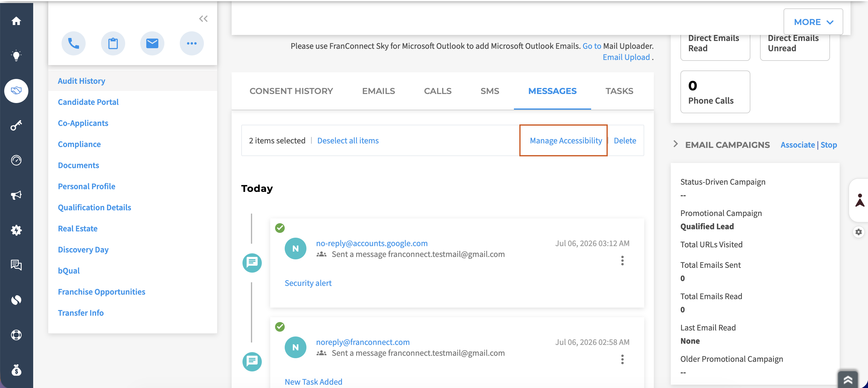This screenshot has width=868, height=388.
Task: Click message bubble icon beside noreply@franconnect.com
Action: point(252,361)
